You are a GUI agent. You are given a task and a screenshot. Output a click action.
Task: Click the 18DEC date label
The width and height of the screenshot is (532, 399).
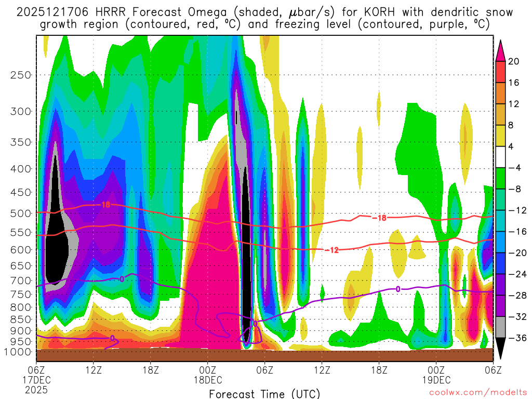tap(208, 380)
